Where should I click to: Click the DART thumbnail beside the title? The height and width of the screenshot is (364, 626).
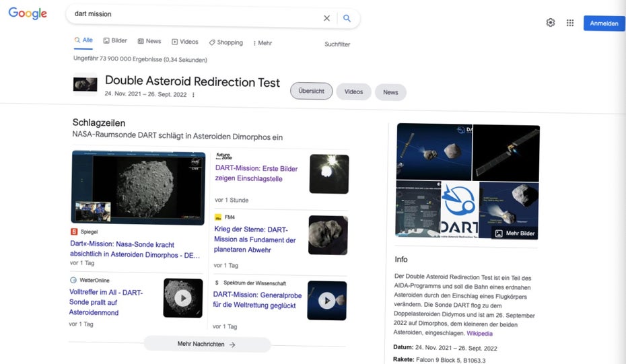coord(85,84)
